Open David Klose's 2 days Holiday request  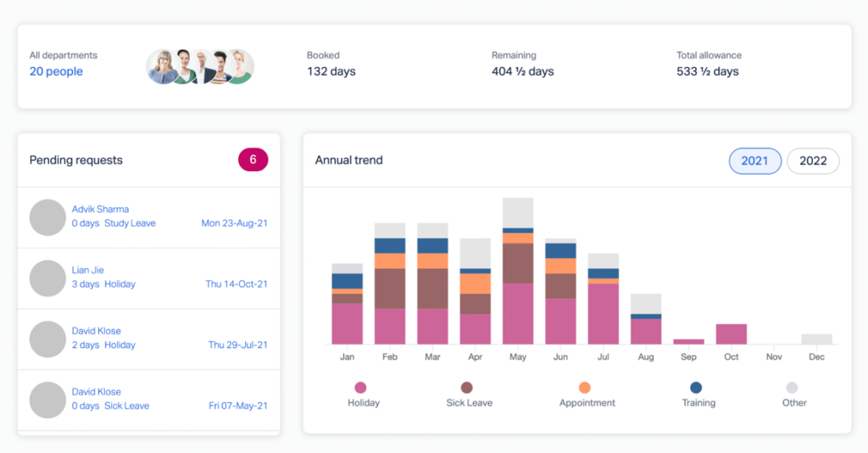point(103,345)
